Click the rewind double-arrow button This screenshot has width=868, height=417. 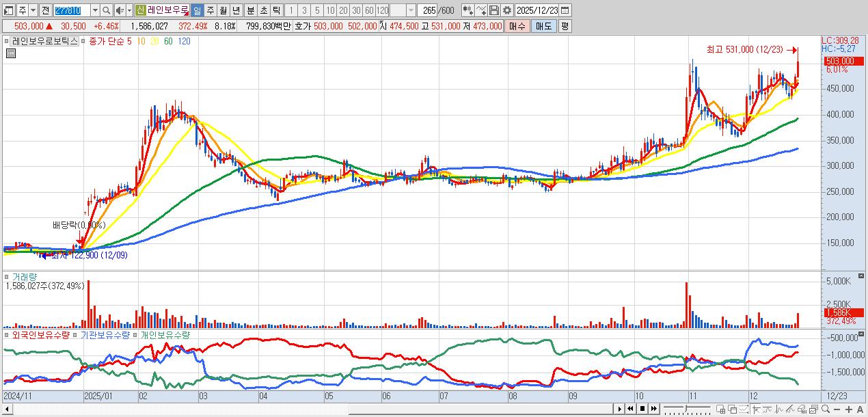coord(630,409)
